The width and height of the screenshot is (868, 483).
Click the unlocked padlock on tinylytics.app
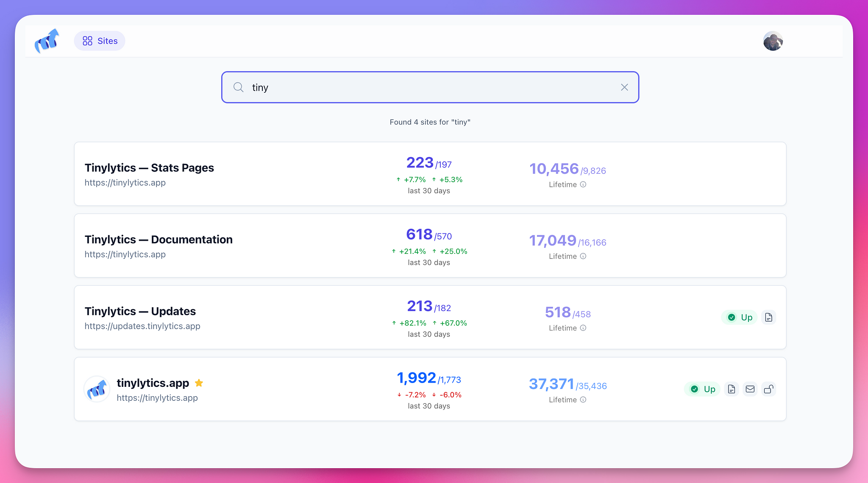769,389
